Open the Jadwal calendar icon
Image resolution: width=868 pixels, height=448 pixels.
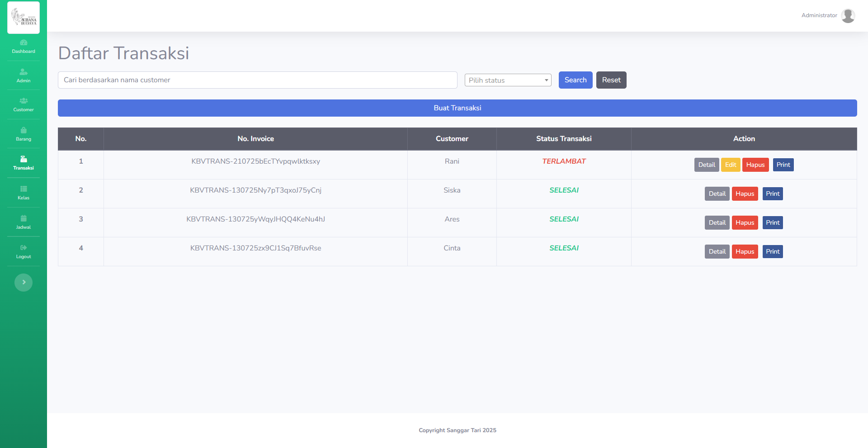pyautogui.click(x=24, y=219)
